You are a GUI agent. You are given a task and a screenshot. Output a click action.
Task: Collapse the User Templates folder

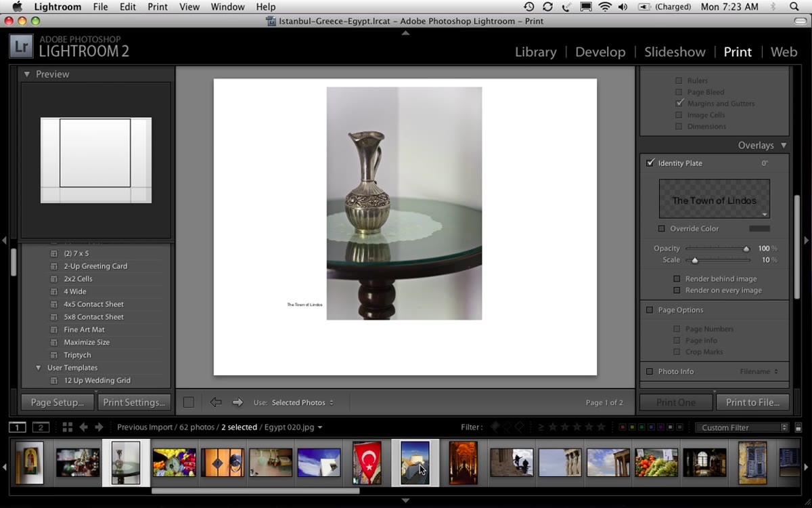(38, 368)
